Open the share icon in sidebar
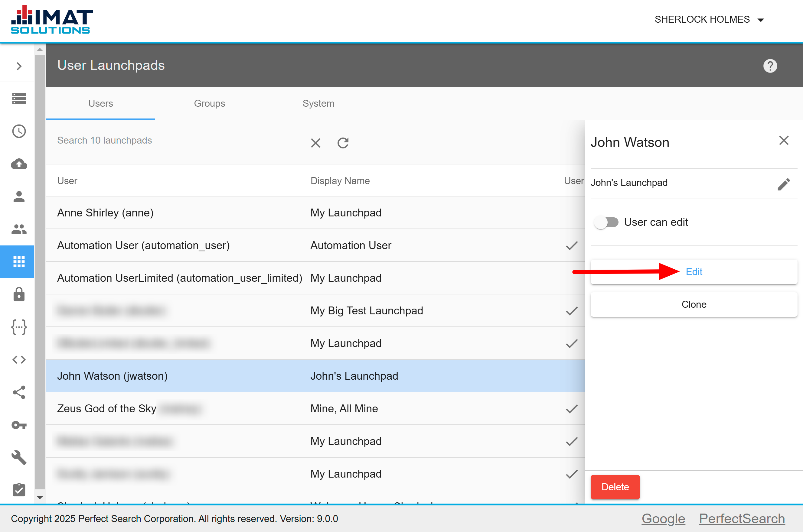Screen dimensions: 803x532 [19, 392]
